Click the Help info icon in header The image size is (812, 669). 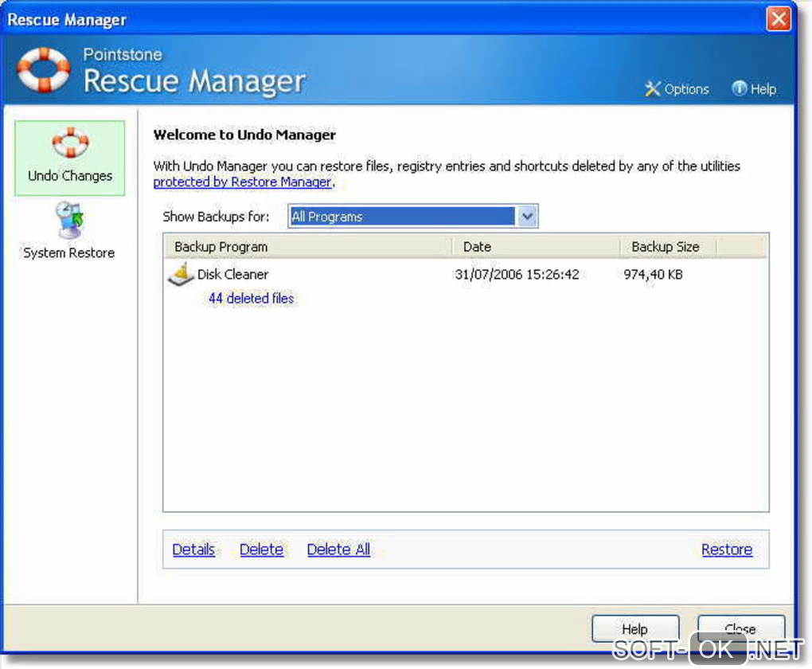pyautogui.click(x=739, y=88)
